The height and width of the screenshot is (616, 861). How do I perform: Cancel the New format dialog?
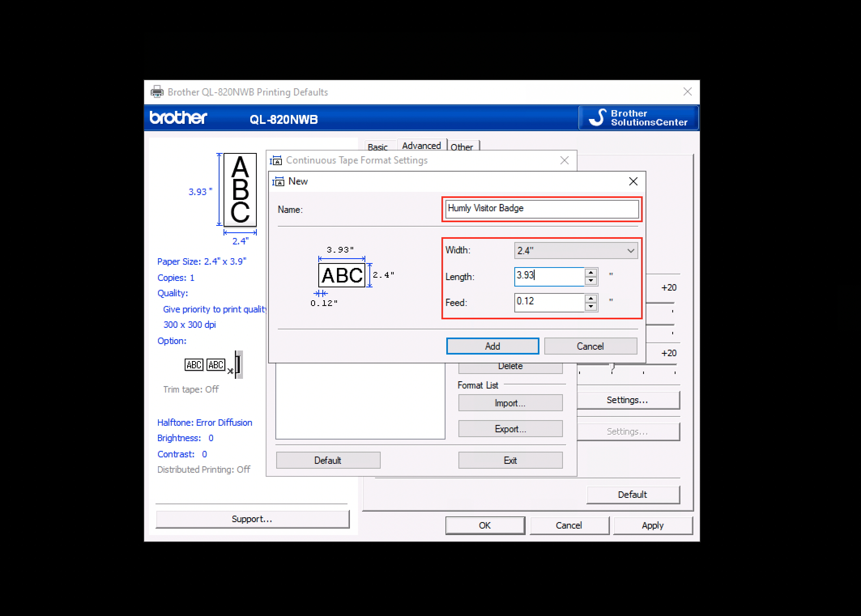tap(590, 346)
